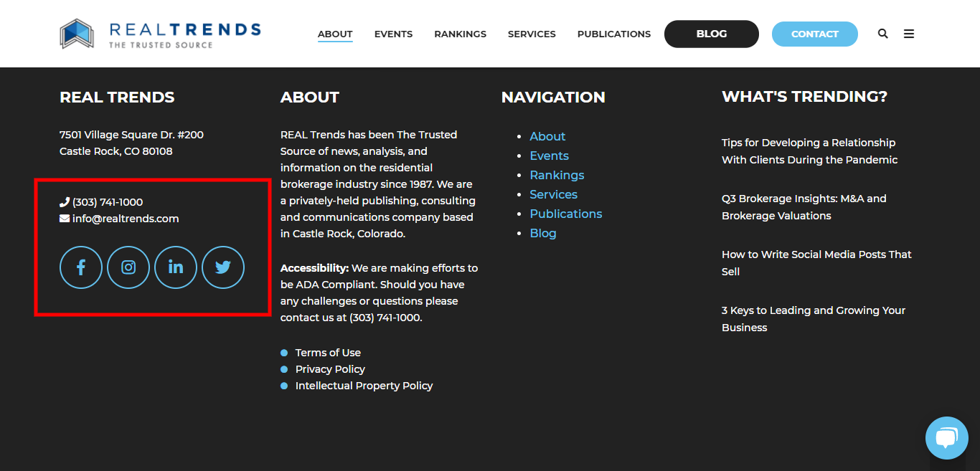This screenshot has height=471, width=980.
Task: Open the hamburger menu icon
Action: (909, 34)
